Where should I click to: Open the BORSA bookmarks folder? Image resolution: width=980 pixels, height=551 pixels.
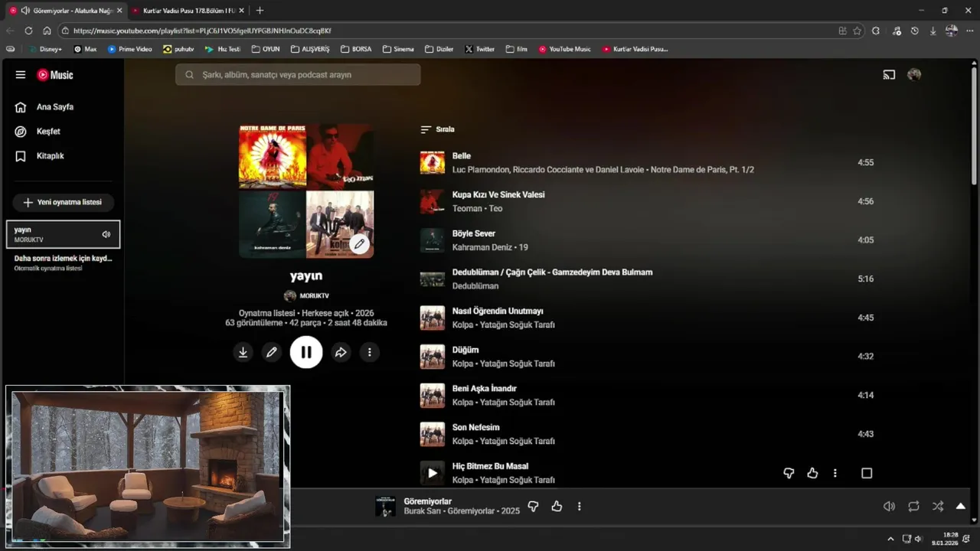(x=356, y=49)
